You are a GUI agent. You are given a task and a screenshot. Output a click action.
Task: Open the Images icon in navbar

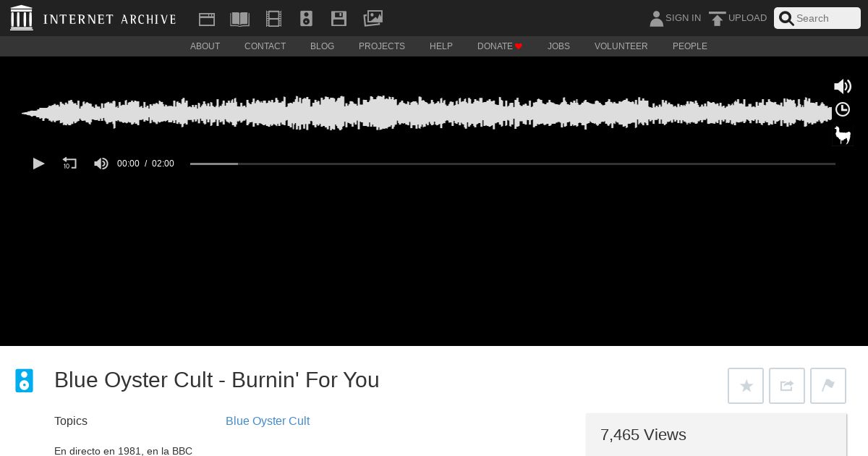point(373,18)
